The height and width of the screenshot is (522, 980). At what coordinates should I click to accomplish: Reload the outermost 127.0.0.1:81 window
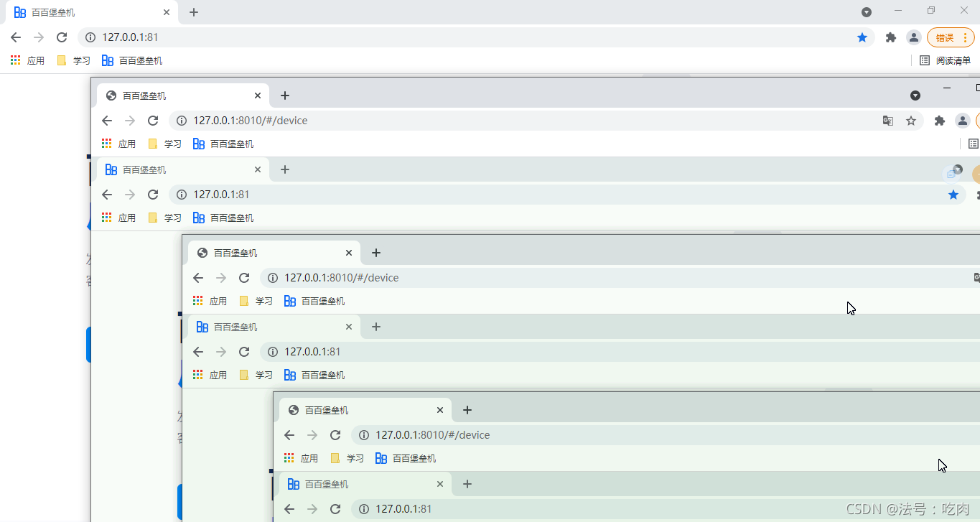point(62,37)
